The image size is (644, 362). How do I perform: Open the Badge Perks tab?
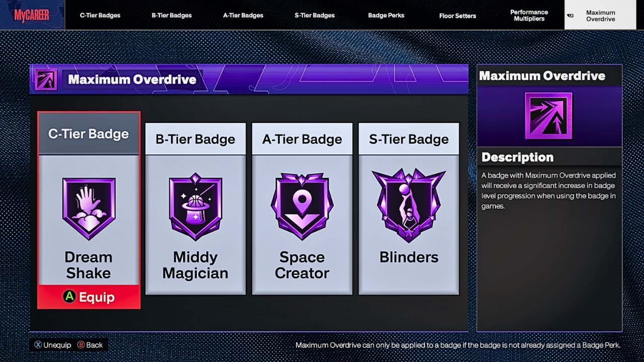[386, 15]
